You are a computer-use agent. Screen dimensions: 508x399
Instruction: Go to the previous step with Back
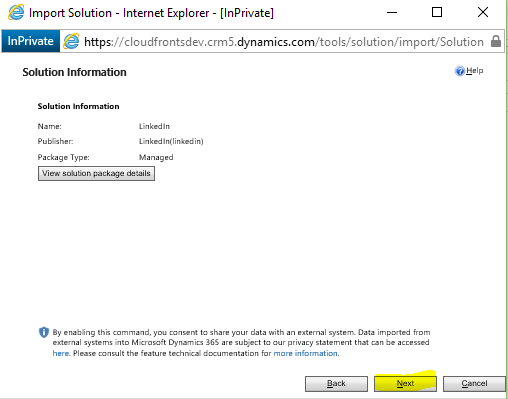pyautogui.click(x=336, y=384)
